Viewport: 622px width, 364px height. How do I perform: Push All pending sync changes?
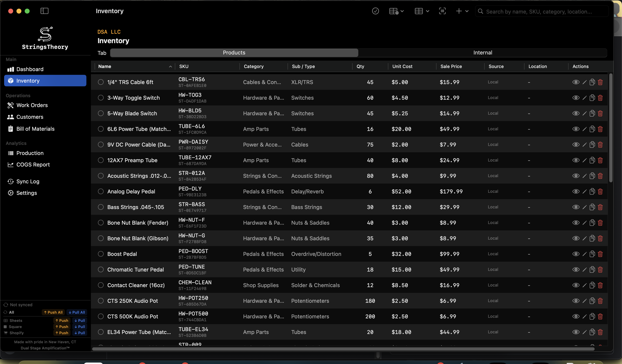click(x=53, y=312)
